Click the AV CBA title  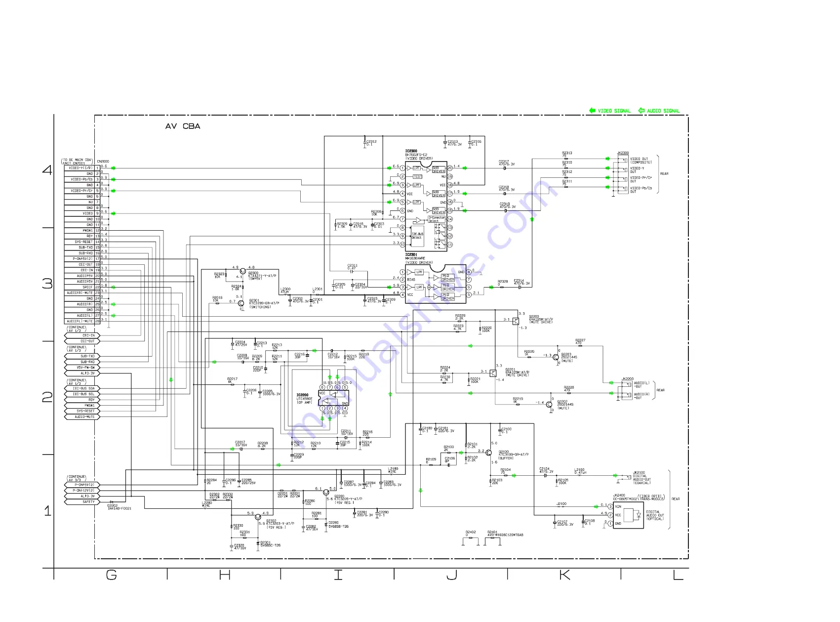[183, 126]
